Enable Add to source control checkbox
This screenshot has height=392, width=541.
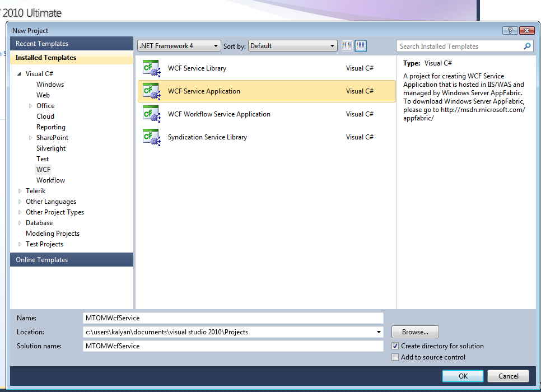[395, 357]
